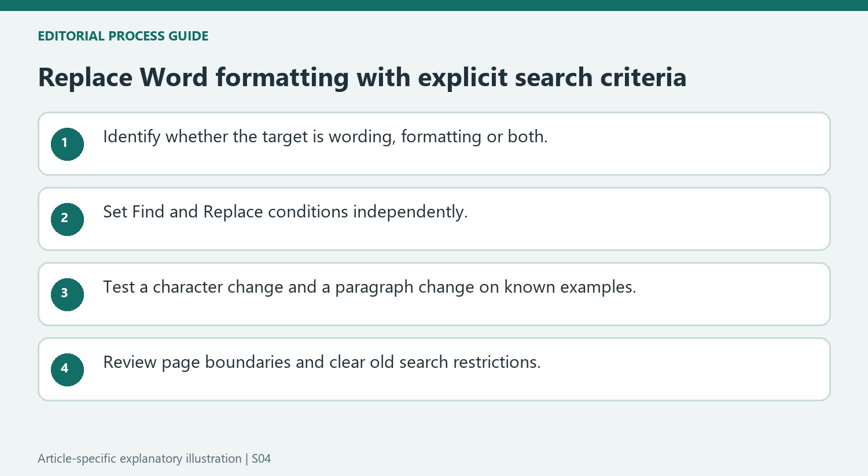Select the text 'Identify whether the target is wording, formatting or both.'
Image resolution: width=868 pixels, height=476 pixels.
[x=325, y=136]
